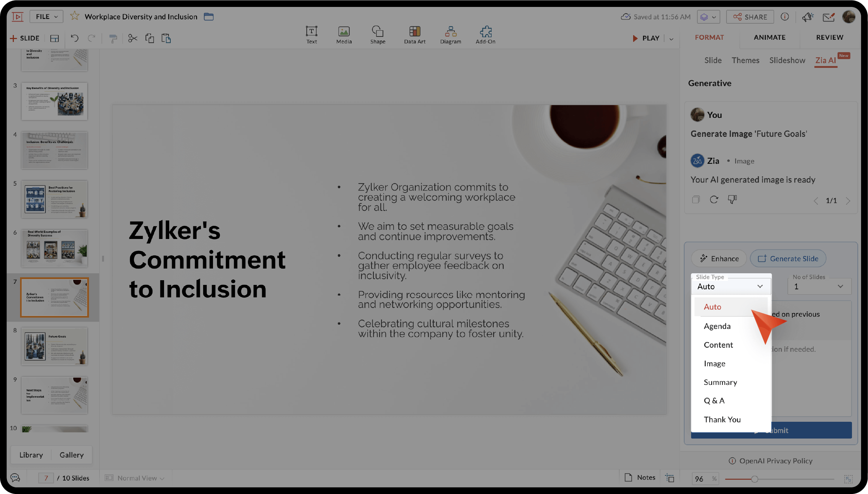Expand the Normal View selector
This screenshot has height=494, width=868.
coord(135,478)
